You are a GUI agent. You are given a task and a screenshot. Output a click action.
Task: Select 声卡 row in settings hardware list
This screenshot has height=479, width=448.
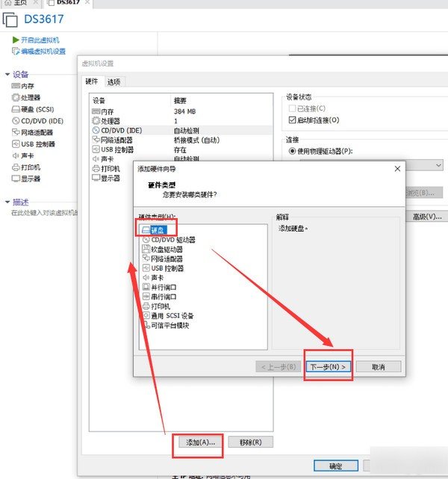[182, 159]
